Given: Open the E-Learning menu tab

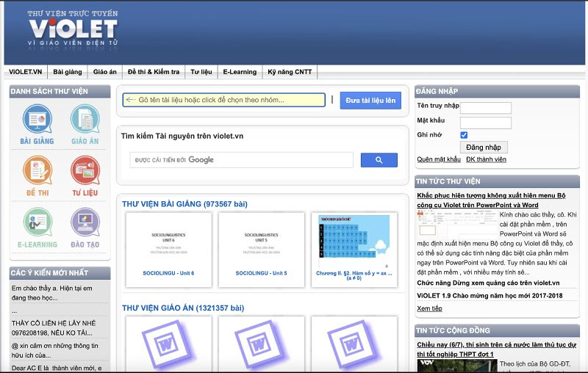Looking at the screenshot, I should (x=240, y=72).
